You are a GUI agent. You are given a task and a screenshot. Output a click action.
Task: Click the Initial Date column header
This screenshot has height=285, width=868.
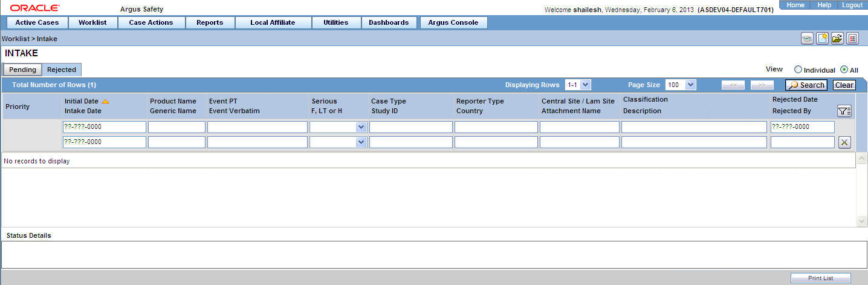pyautogui.click(x=81, y=101)
